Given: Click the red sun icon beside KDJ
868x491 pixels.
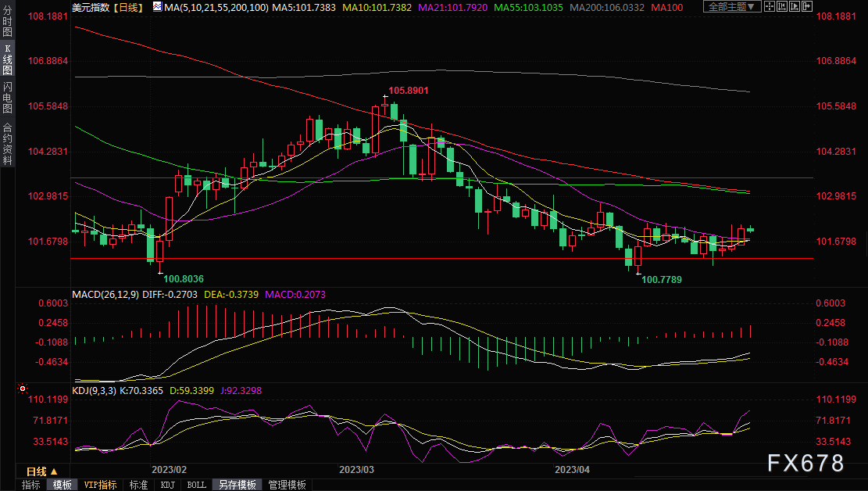Looking at the screenshot, I should click(x=22, y=389).
